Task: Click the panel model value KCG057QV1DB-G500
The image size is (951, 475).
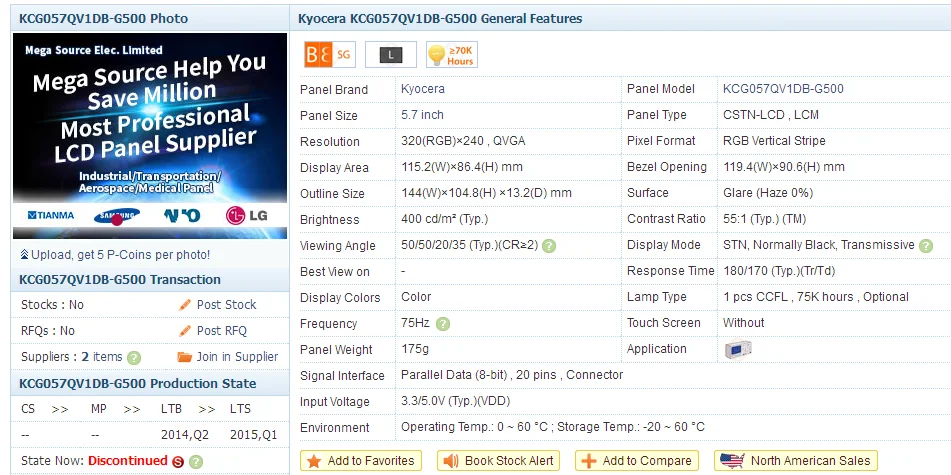Action: click(783, 89)
